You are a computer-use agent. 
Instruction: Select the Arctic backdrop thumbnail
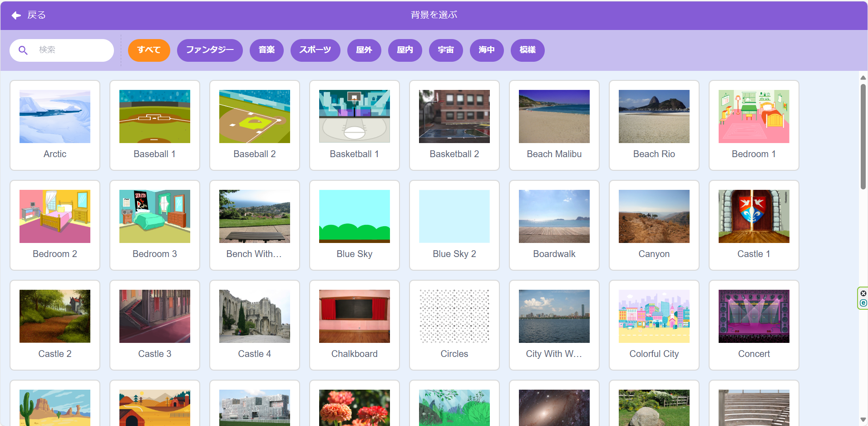point(55,117)
